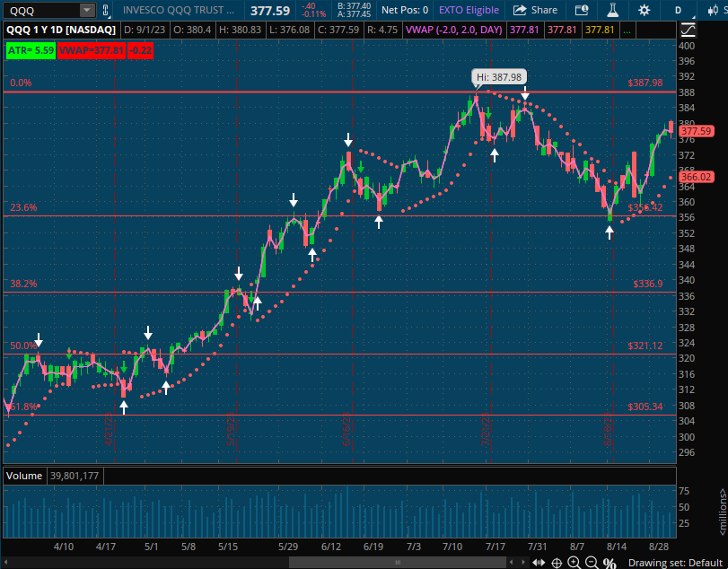Screen dimensions: 728x569
Task: Click the 7/21/23 expiration date marker
Action: click(x=486, y=429)
